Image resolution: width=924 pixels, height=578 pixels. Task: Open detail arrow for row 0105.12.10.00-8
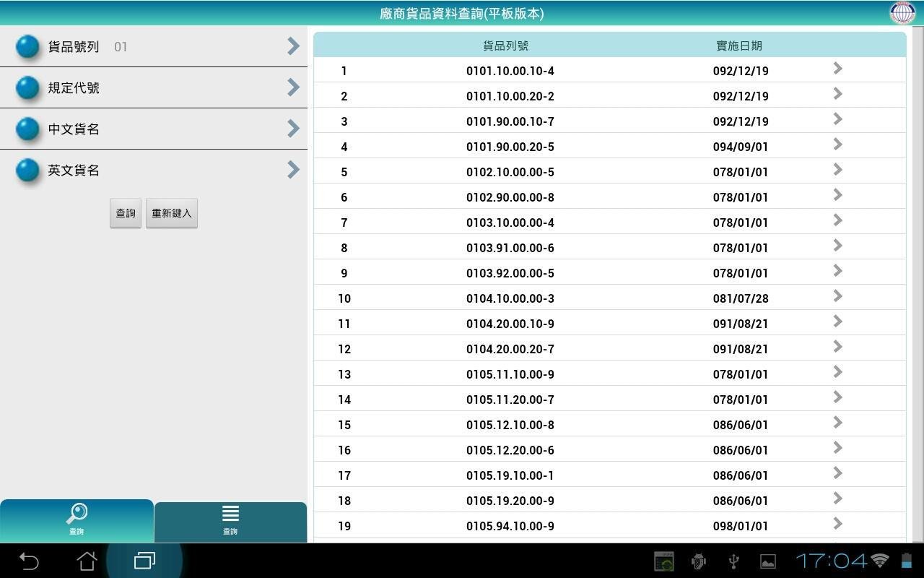pos(837,422)
